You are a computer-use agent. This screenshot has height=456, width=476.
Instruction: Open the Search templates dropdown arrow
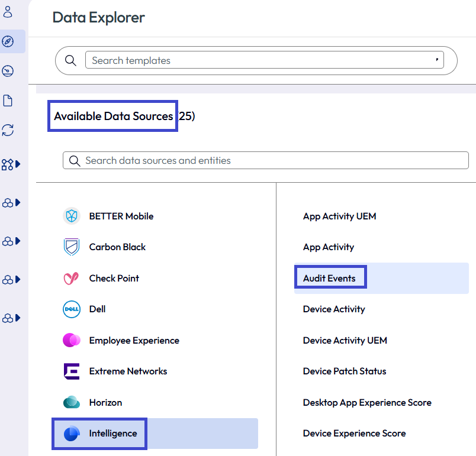437,60
